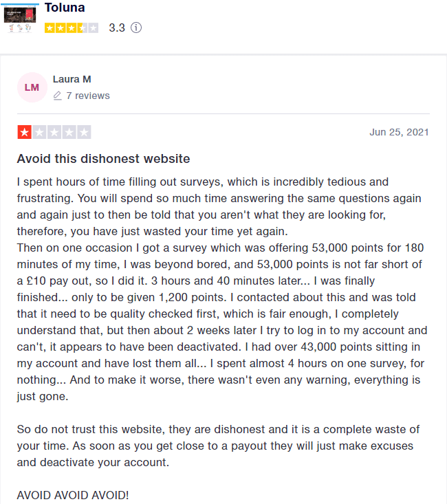Click the Jun 25, 2021 review date
This screenshot has height=504, width=447.
tap(399, 132)
